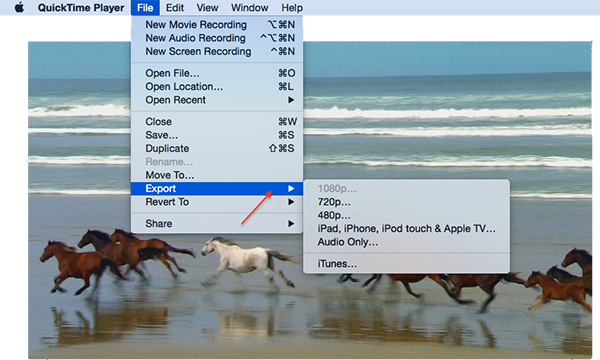Select Save... in the File menu

pyautogui.click(x=217, y=135)
